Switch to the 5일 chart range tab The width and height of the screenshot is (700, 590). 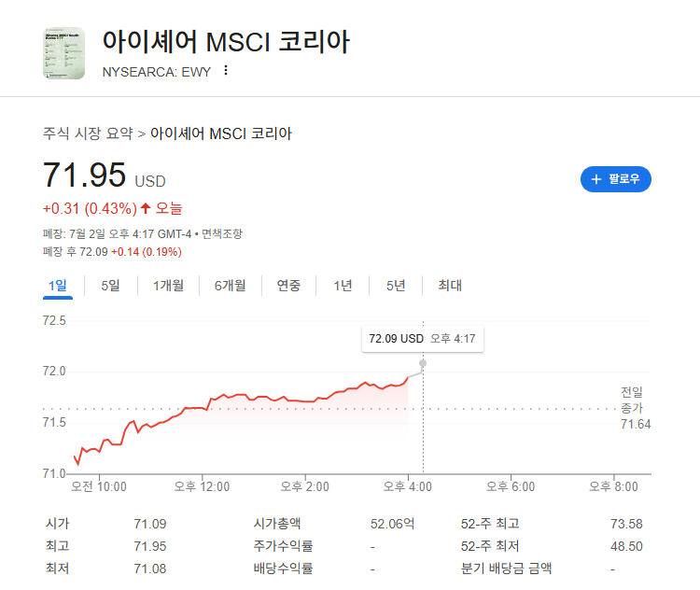tap(110, 286)
